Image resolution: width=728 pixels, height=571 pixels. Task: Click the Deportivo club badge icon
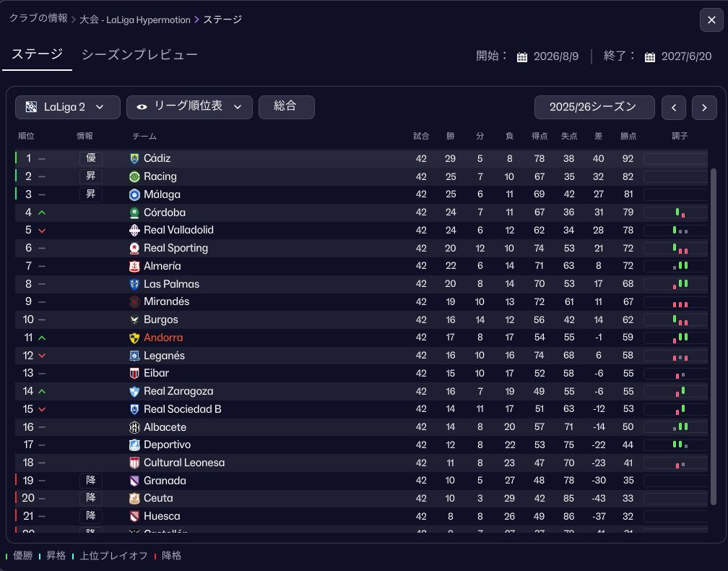pos(134,445)
